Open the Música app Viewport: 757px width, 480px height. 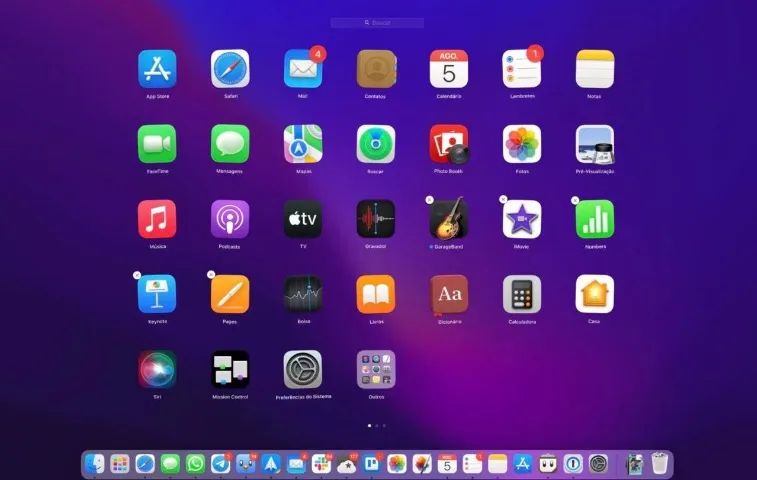coord(157,219)
